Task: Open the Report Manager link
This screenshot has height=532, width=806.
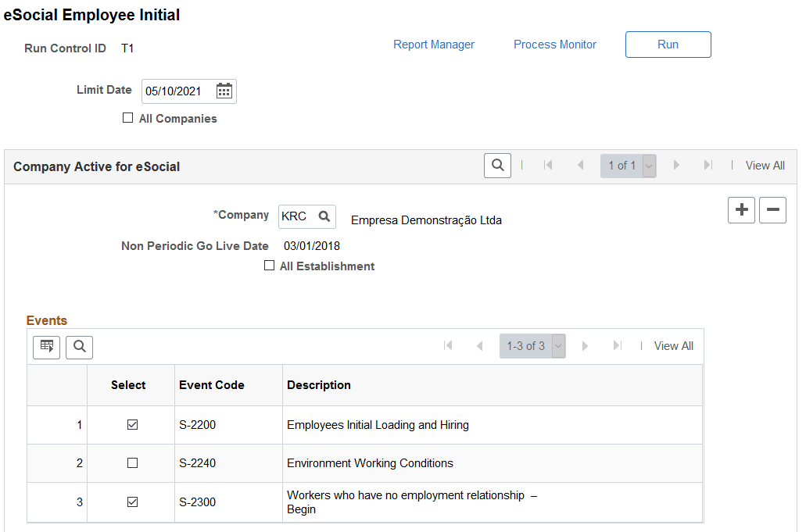Action: (x=434, y=45)
